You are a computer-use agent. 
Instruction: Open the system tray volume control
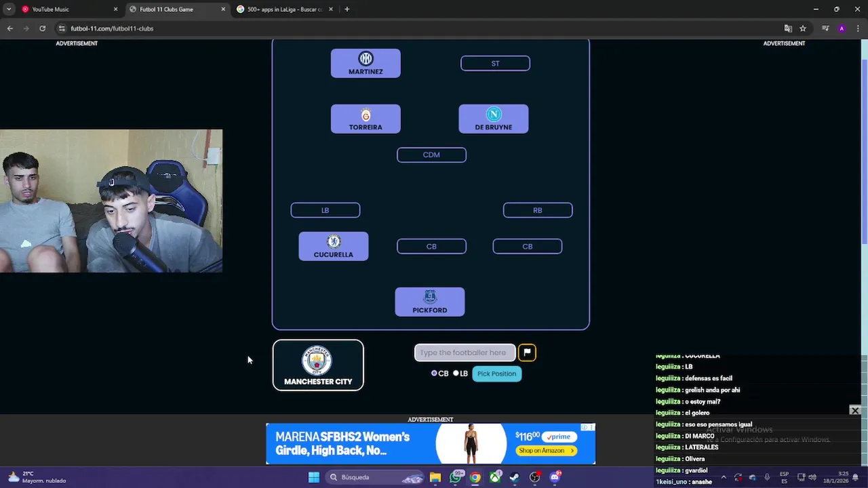812,477
